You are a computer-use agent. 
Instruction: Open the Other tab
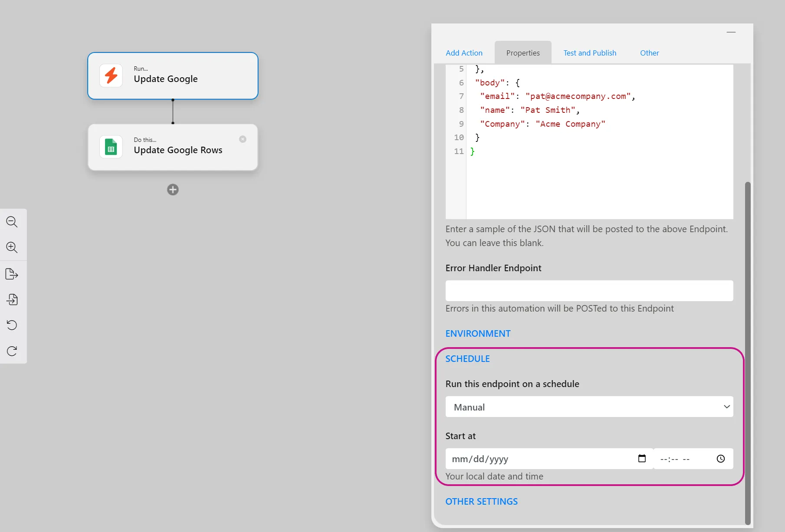coord(649,53)
